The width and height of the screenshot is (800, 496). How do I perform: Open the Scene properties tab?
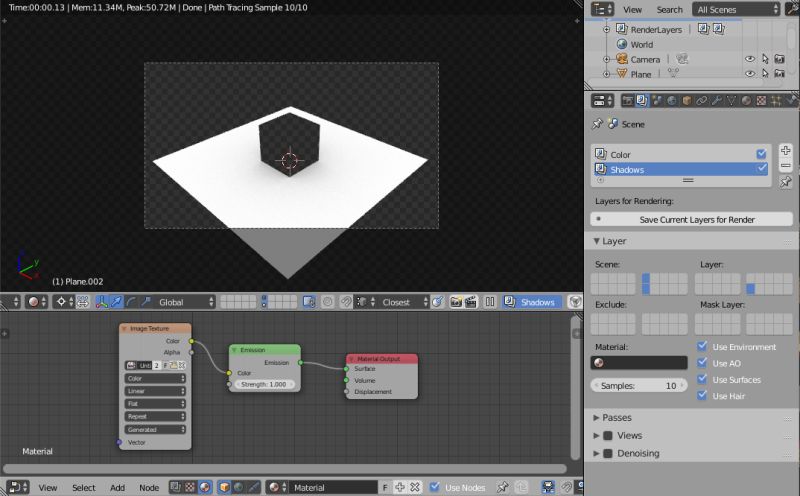657,101
